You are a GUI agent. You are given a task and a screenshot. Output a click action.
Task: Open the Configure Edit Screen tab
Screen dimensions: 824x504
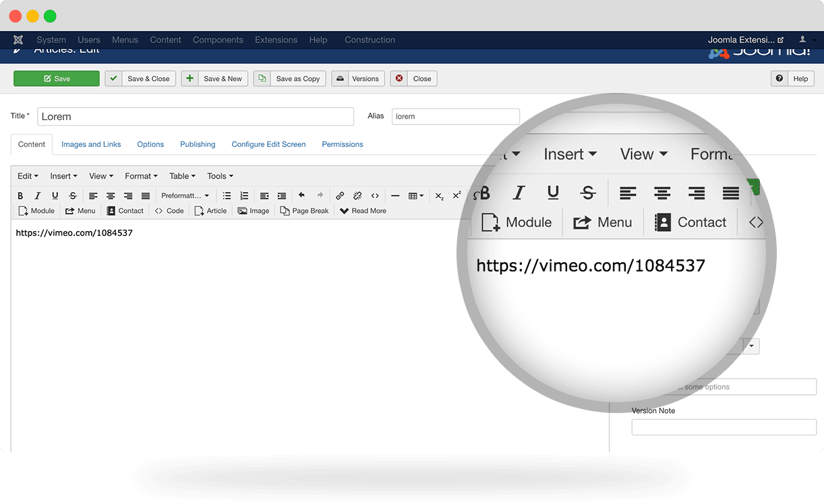pos(268,144)
